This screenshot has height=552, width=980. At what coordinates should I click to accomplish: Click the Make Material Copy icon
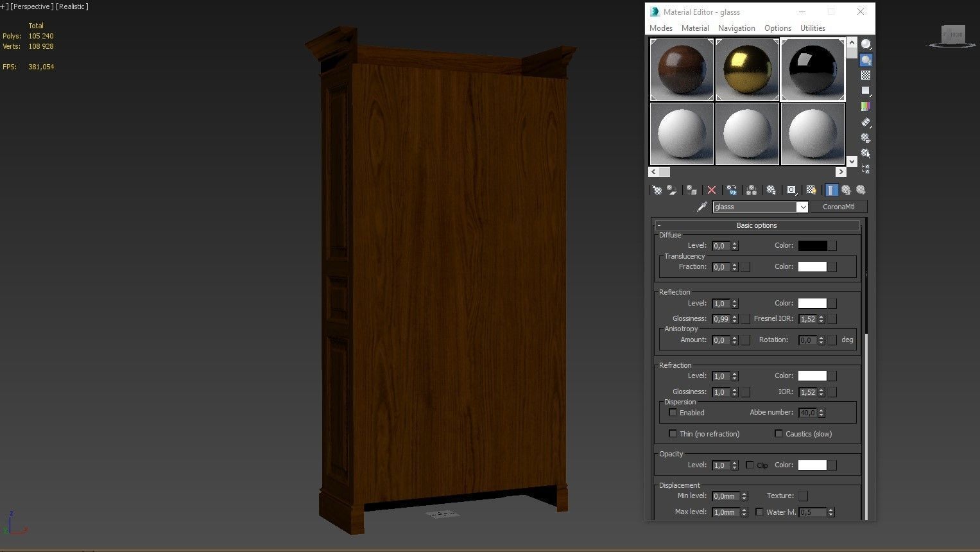[732, 190]
